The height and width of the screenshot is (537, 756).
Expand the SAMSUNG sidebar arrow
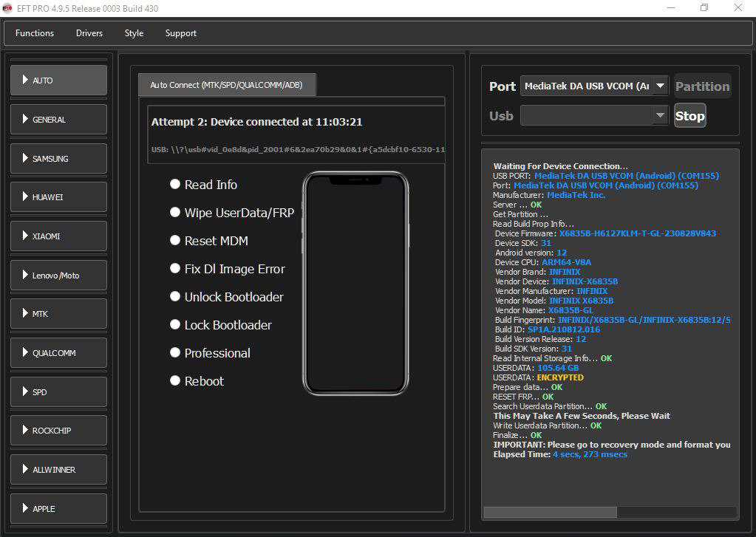click(x=25, y=157)
